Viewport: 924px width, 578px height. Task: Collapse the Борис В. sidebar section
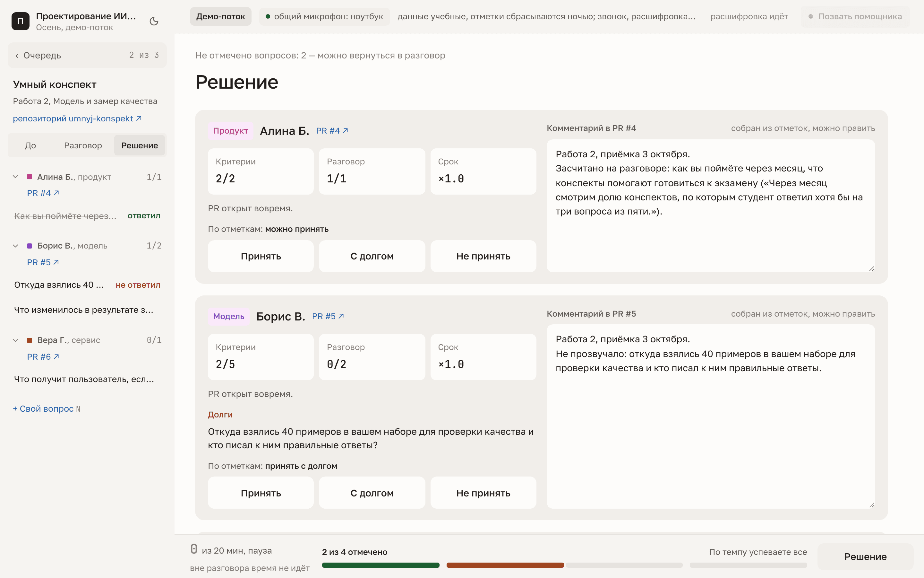point(16,245)
